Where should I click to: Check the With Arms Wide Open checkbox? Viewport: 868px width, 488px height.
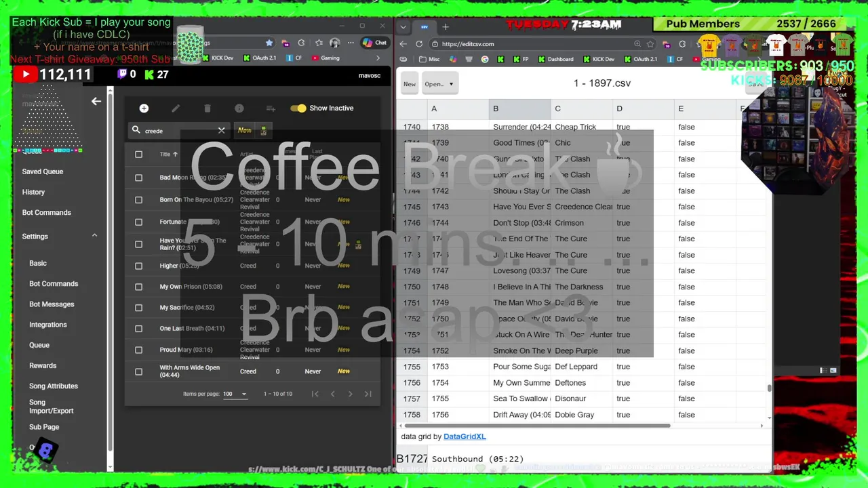[138, 371]
